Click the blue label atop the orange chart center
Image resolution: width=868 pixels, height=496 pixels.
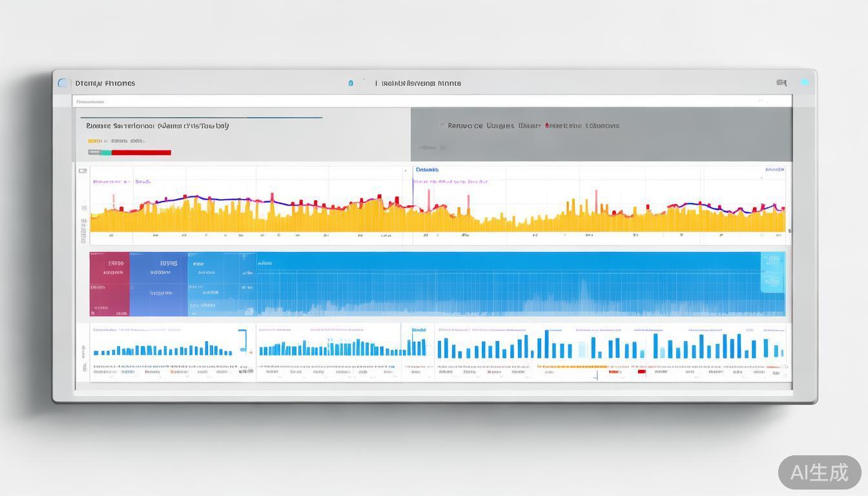427,170
